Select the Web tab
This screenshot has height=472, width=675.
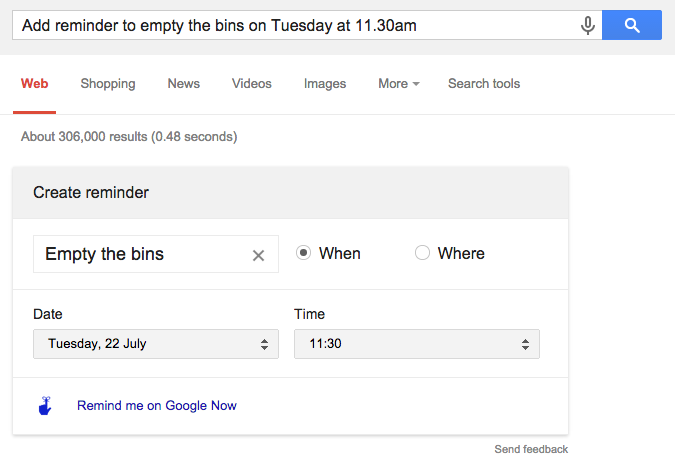click(35, 84)
